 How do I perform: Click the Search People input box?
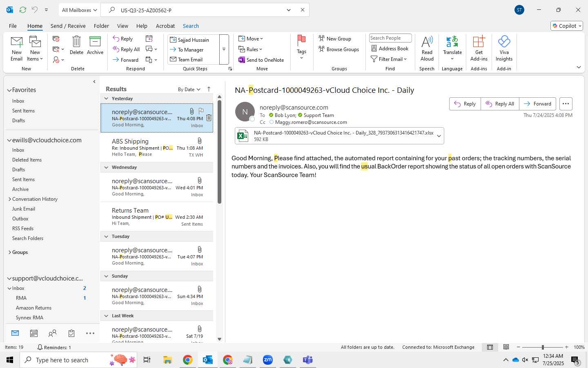tap(390, 38)
